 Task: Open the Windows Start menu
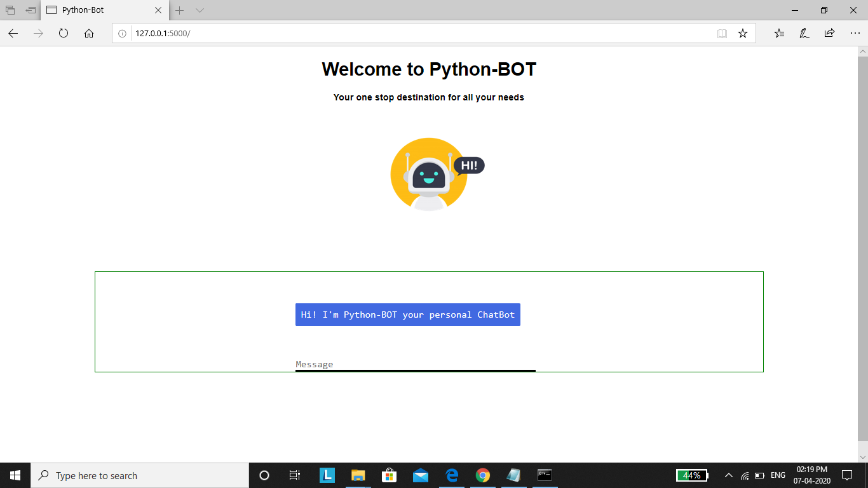point(14,475)
